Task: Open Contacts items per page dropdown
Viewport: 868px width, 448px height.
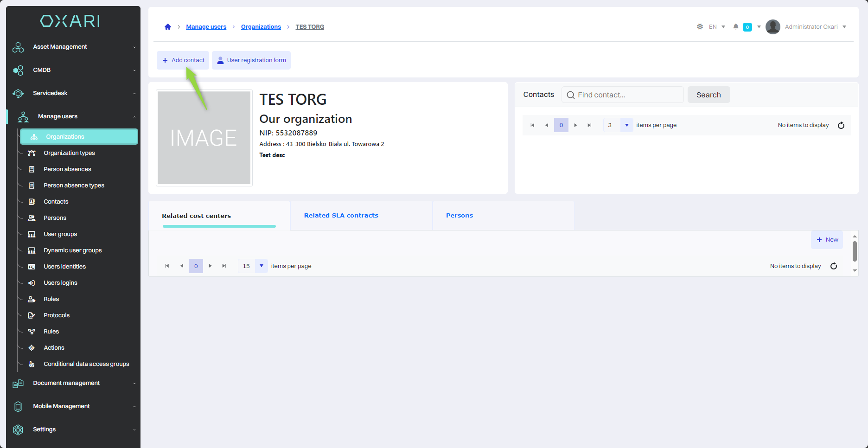Action: 626,125
